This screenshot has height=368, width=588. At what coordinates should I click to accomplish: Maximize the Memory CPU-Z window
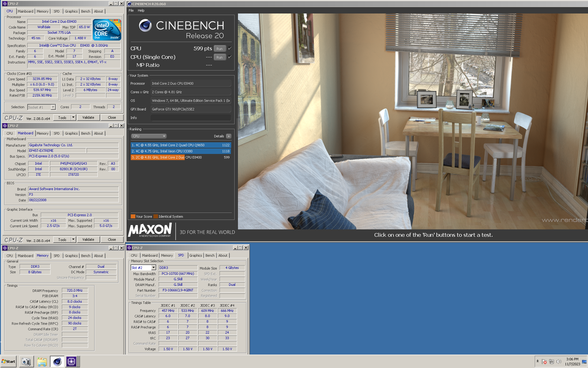(x=116, y=248)
